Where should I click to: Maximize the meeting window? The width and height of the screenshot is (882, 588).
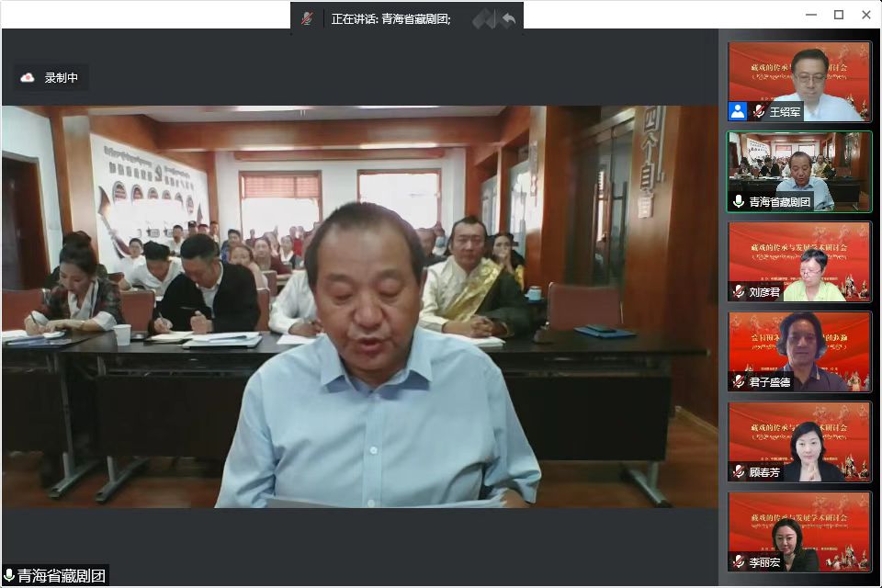click(x=838, y=15)
